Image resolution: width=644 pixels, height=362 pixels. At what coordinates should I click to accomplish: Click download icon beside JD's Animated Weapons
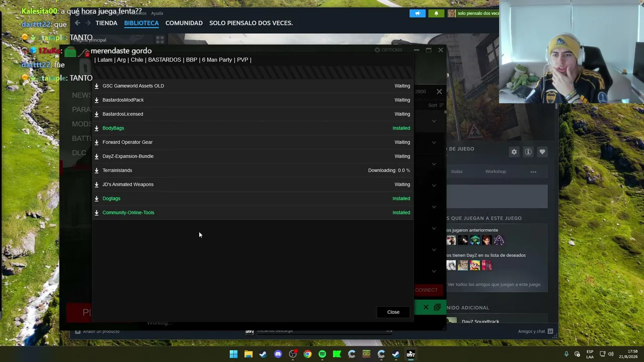[x=97, y=185]
